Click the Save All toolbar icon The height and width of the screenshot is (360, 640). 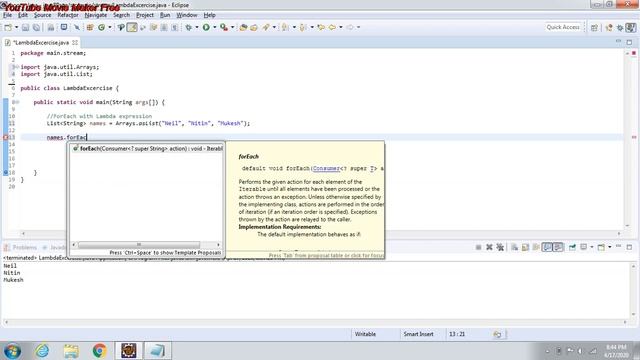(x=36, y=27)
